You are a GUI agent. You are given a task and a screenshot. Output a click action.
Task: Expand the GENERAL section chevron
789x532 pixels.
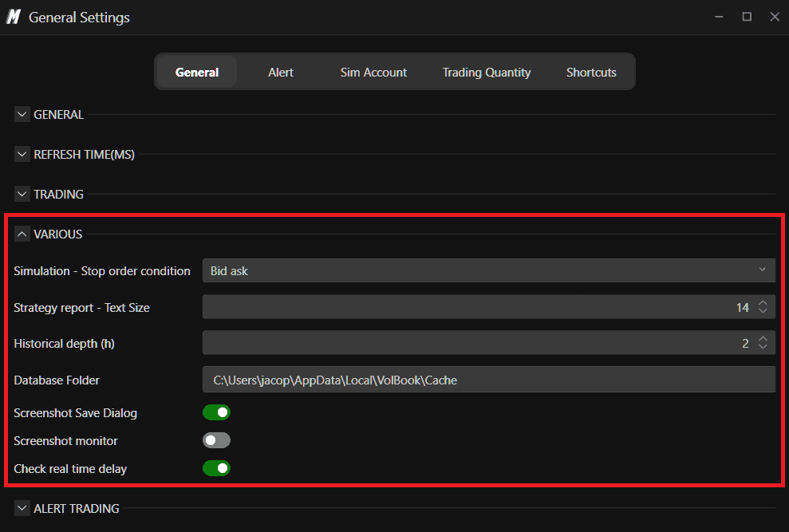(x=22, y=114)
